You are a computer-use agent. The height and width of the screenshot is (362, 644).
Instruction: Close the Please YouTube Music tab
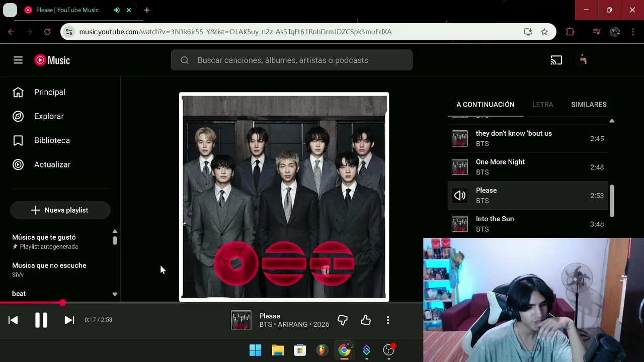[129, 10]
